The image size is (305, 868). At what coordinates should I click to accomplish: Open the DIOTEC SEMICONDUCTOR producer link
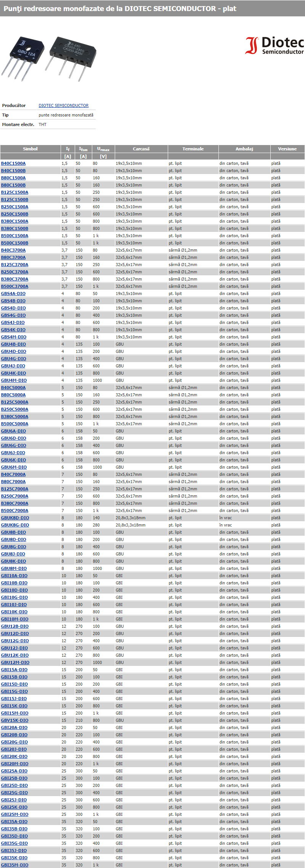click(x=63, y=105)
